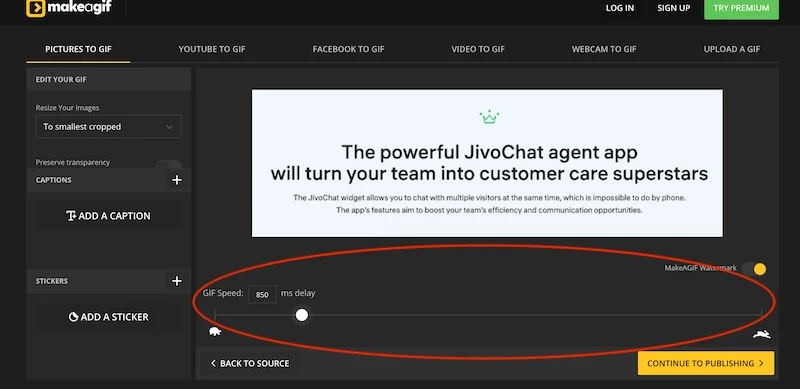
Task: Toggle Preserve transparency switch
Action: 168,164
